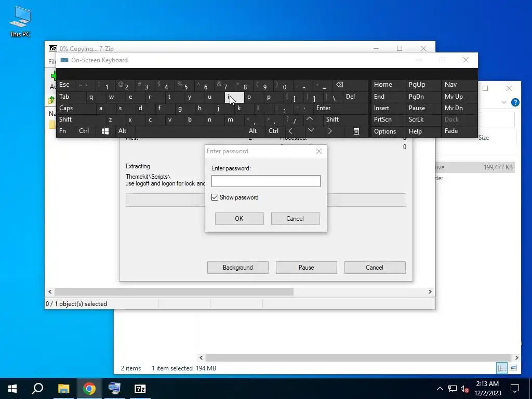Image resolution: width=532 pixels, height=399 pixels.
Task: Click Home key on On-Screen Keyboard
Action: [x=388, y=85]
